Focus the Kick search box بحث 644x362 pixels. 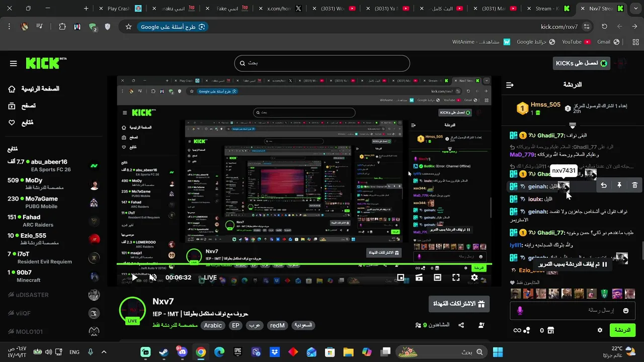pyautogui.click(x=322, y=63)
